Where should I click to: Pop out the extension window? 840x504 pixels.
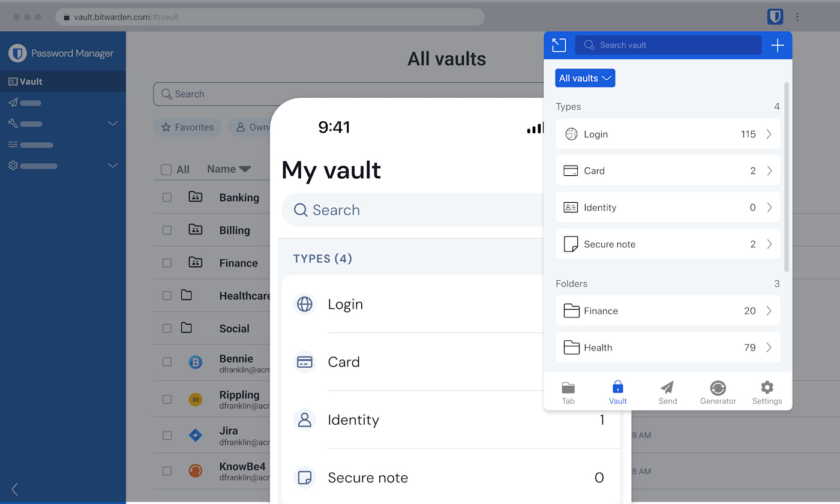(559, 45)
